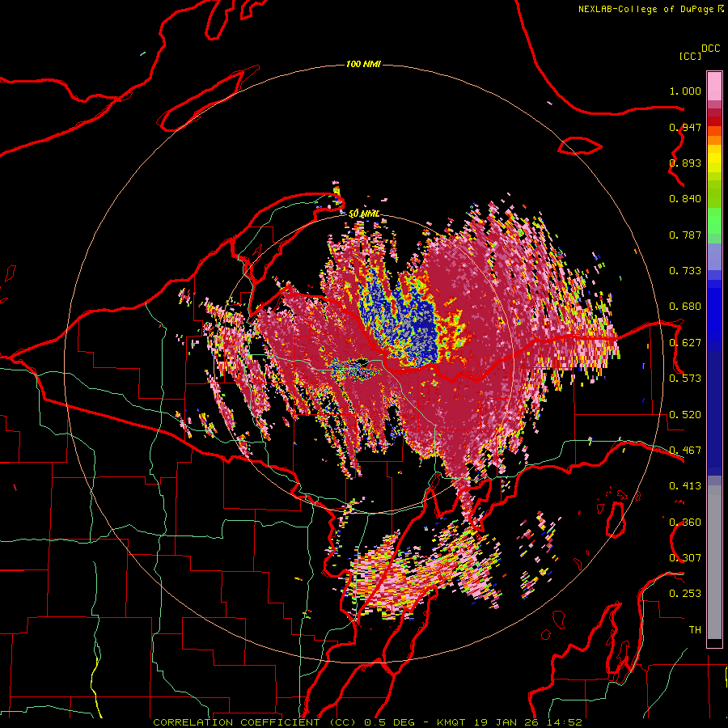This screenshot has height=728, width=728.
Task: Click the 0.893 legend value
Action: 685,163
